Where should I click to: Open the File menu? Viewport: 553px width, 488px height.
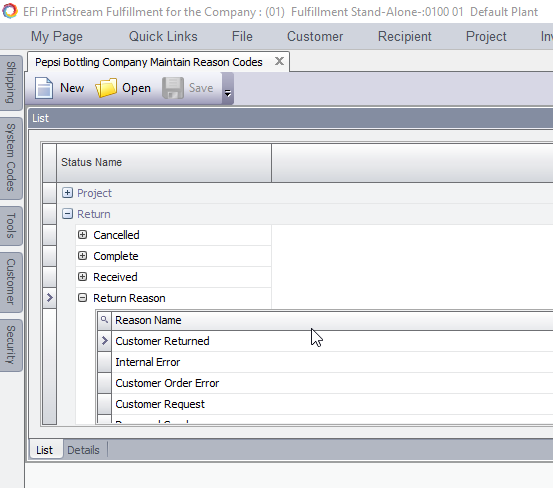(x=242, y=36)
